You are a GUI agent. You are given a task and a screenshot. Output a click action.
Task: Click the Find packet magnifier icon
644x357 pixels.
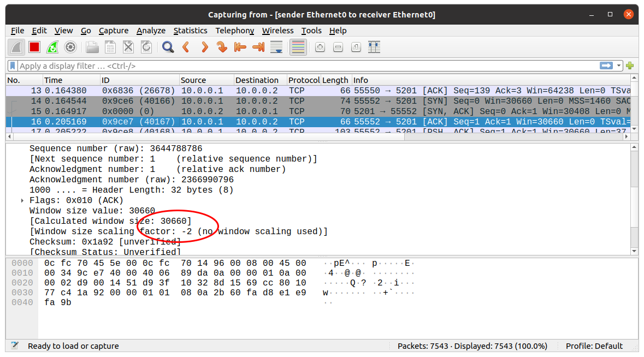(x=168, y=47)
